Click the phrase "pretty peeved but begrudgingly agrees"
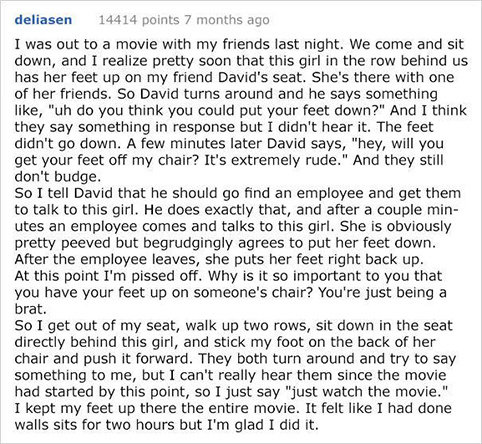This screenshot has width=482, height=444. pos(150,243)
